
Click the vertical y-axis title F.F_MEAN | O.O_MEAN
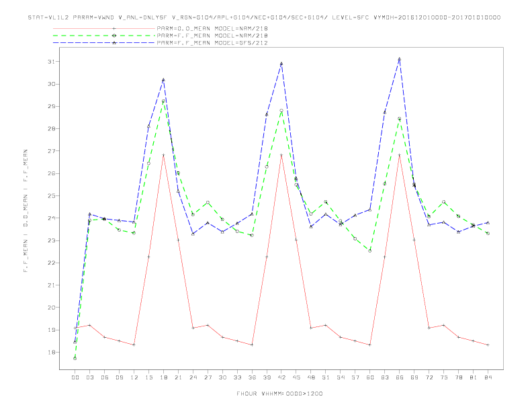pos(26,211)
